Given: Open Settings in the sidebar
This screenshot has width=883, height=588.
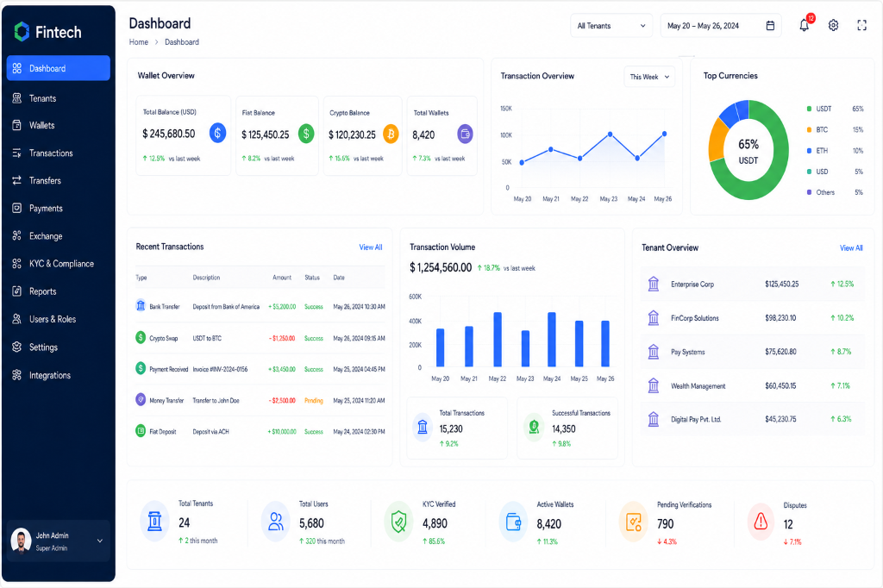Looking at the screenshot, I should (59, 347).
